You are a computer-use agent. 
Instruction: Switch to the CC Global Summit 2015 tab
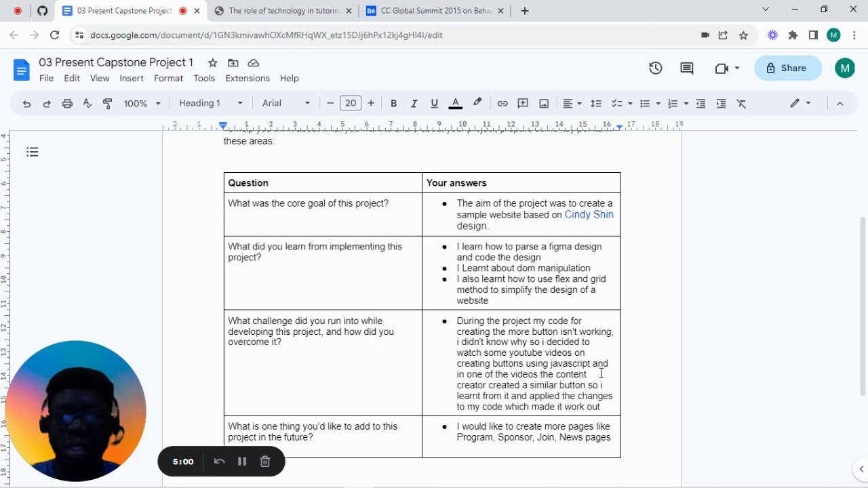point(435,11)
